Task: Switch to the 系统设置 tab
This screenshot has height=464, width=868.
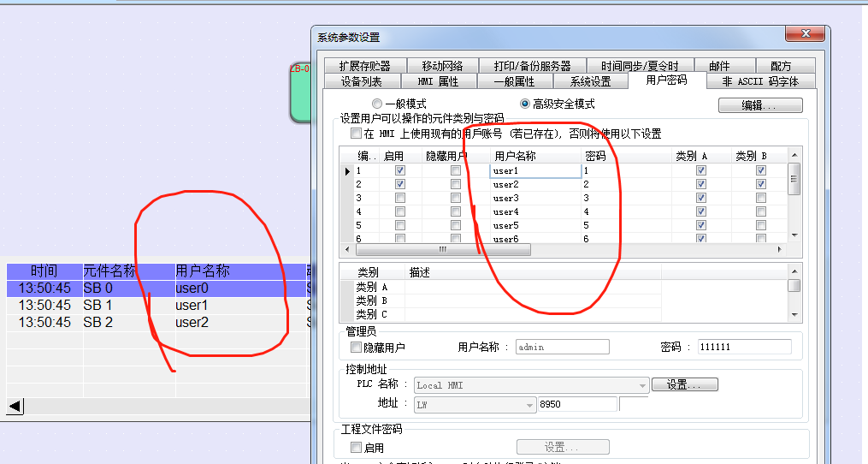Action: (590, 81)
